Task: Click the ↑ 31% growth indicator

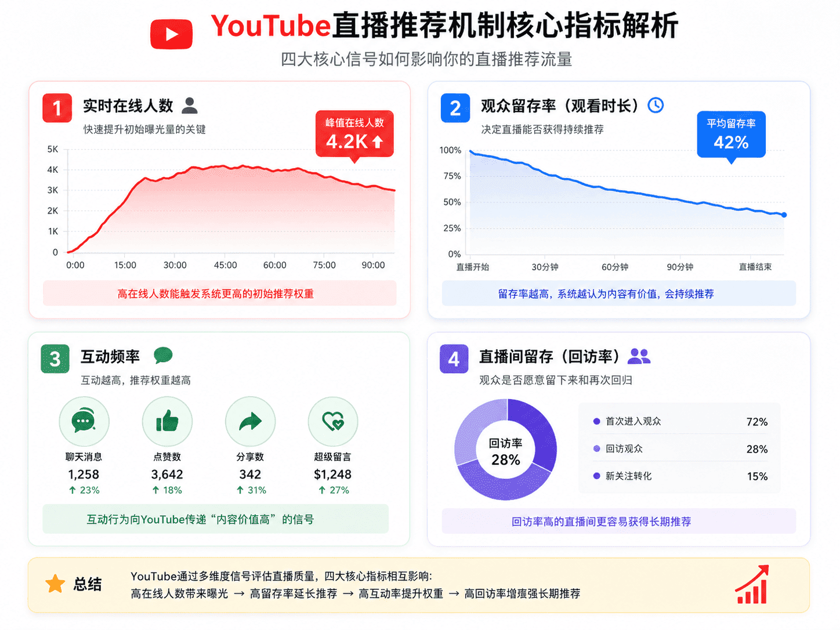Action: pyautogui.click(x=251, y=490)
